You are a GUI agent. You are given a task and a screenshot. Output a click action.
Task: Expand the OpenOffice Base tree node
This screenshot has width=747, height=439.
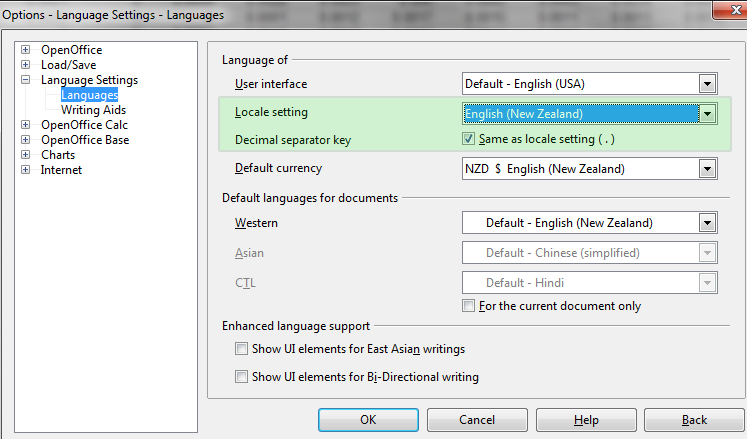[26, 140]
